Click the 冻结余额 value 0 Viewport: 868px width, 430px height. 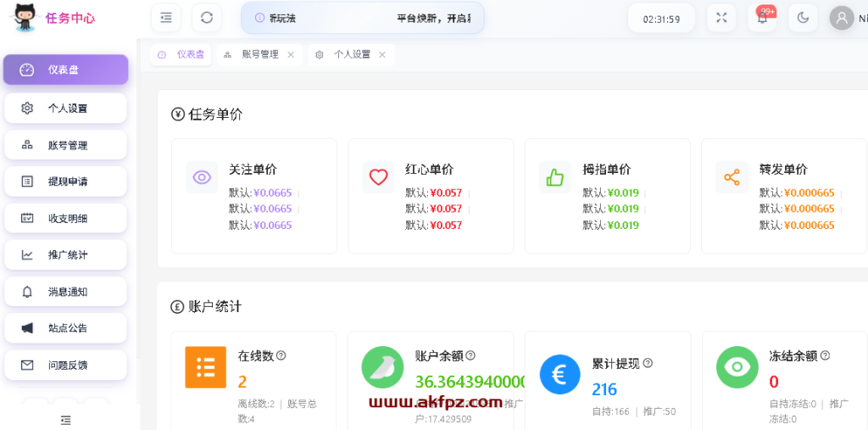point(774,382)
